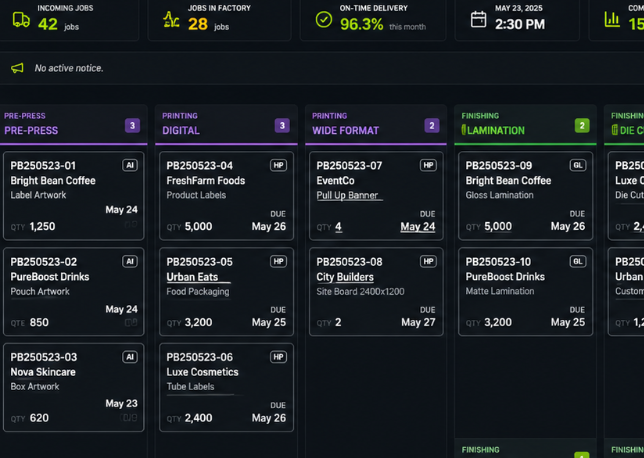Open the Urban Eats link on PB250523-05
644x458 pixels.
point(192,277)
